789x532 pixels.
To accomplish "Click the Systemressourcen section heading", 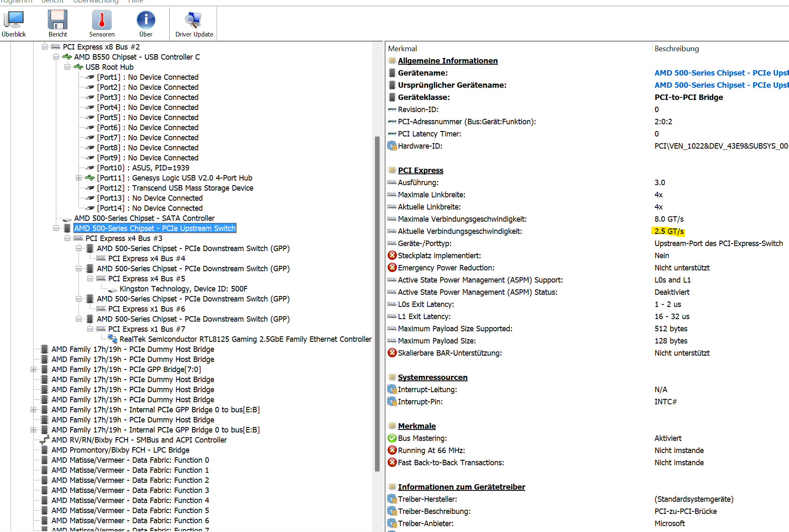I will pyautogui.click(x=433, y=377).
